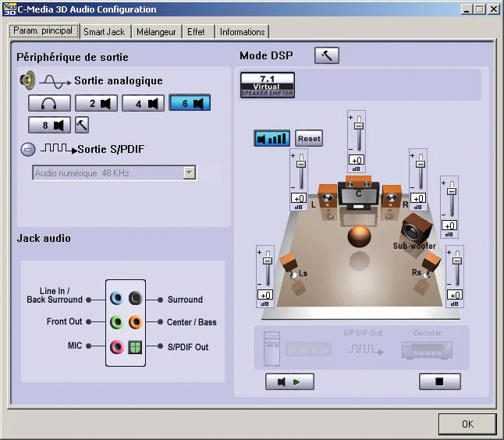Viewport: 504px width, 440px height.
Task: Toggle 7.1 Virtual Speaker Shifter
Action: (x=268, y=85)
